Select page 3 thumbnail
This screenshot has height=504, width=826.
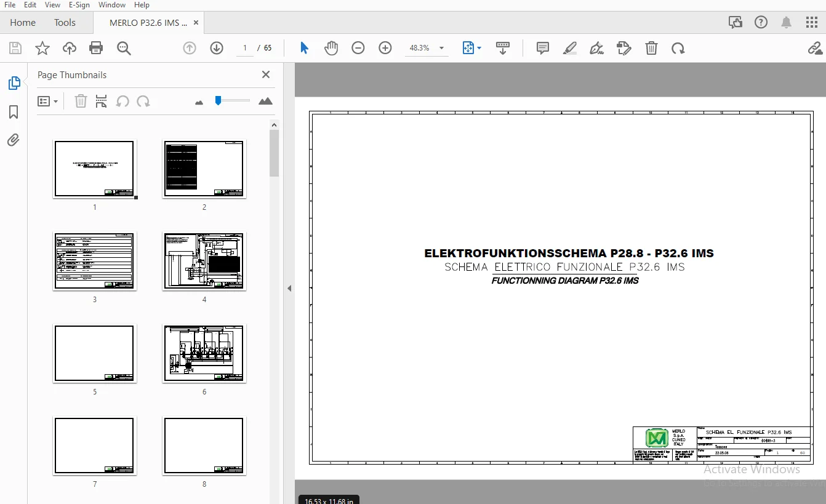[x=94, y=261]
